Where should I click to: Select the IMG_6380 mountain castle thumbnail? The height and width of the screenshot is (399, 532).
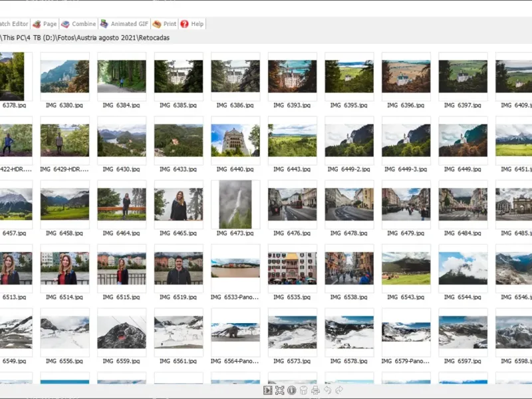[65, 76]
